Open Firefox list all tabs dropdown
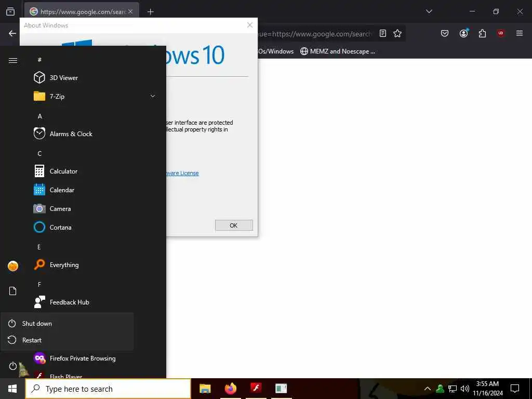The height and width of the screenshot is (399, 532). pyautogui.click(x=429, y=11)
